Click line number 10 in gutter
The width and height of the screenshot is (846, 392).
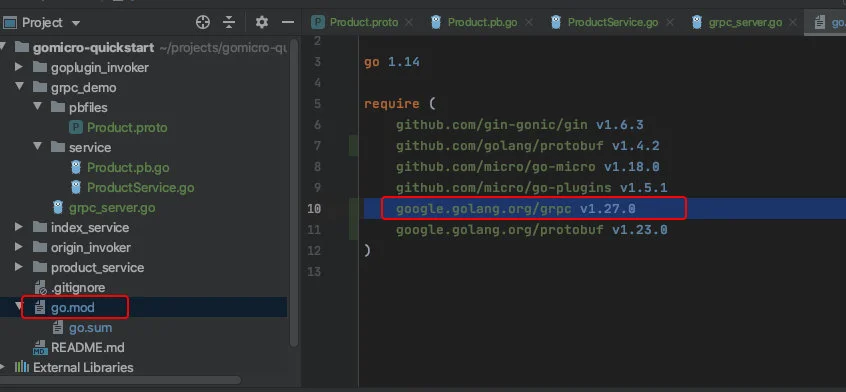coord(314,209)
